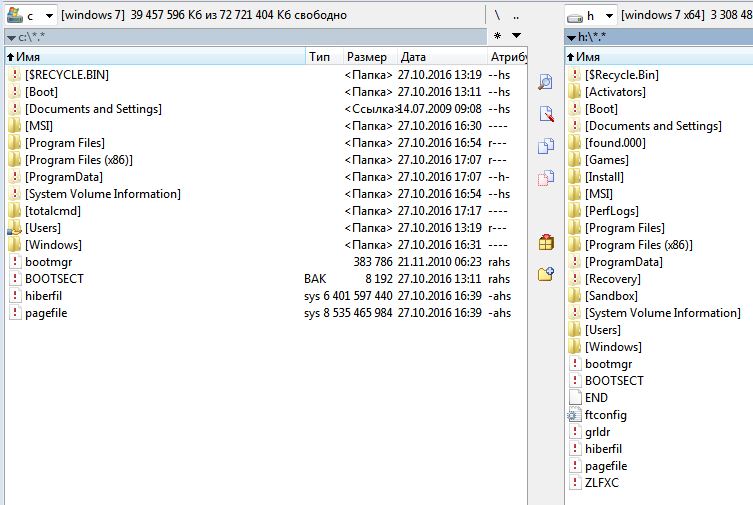Image resolution: width=753 pixels, height=505 pixels.
Task: Click the Pack files (gift box) icon
Action: [x=546, y=242]
